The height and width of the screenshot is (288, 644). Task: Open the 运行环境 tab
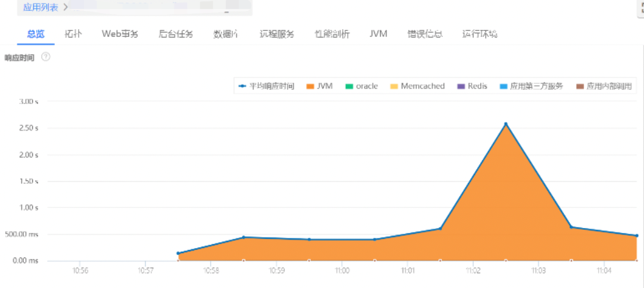pyautogui.click(x=479, y=34)
